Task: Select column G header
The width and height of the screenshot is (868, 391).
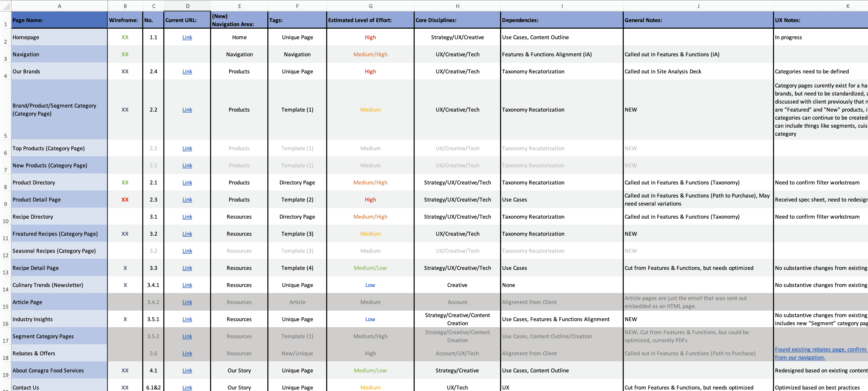Action: 370,6
